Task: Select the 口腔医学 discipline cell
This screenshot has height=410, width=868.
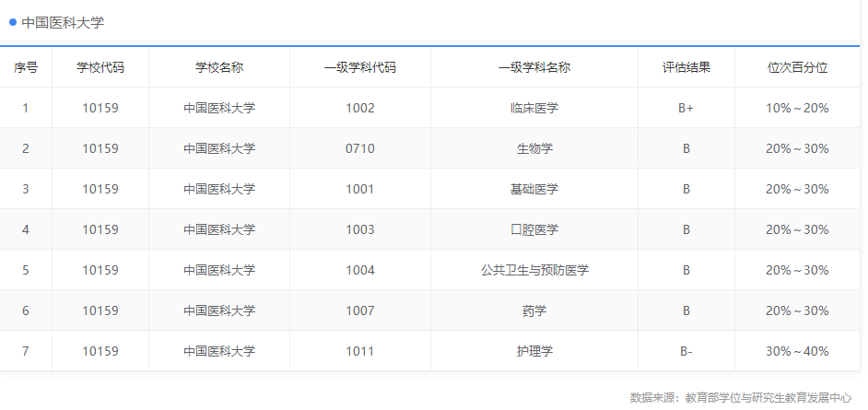Action: click(x=534, y=229)
